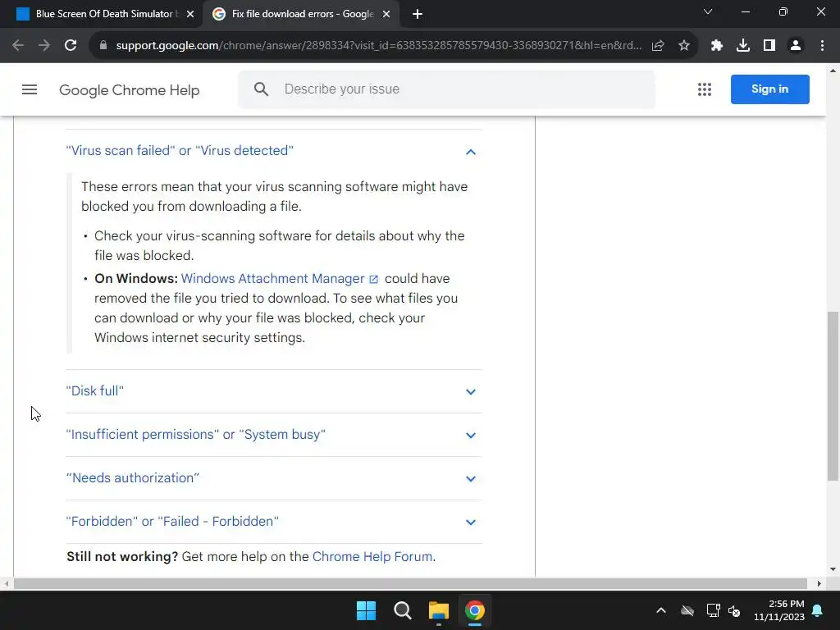Image resolution: width=840 pixels, height=630 pixels.
Task: Open File Explorer from the taskbar
Action: 439,610
